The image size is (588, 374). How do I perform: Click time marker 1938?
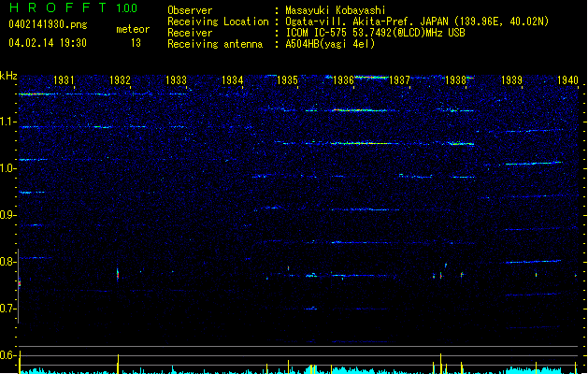tap(455, 80)
